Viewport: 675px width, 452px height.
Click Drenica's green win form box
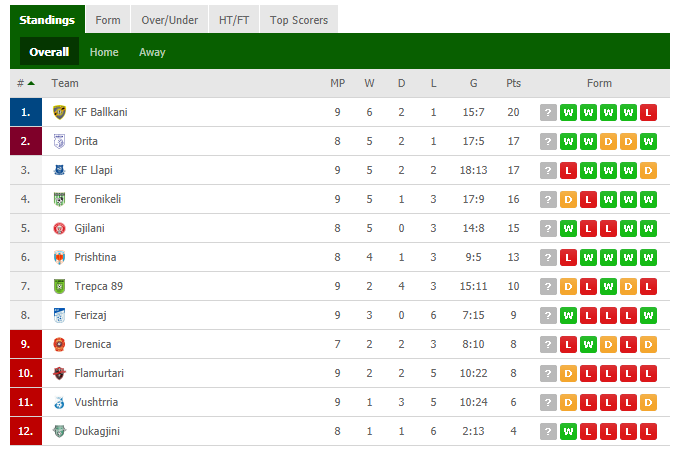coord(588,344)
